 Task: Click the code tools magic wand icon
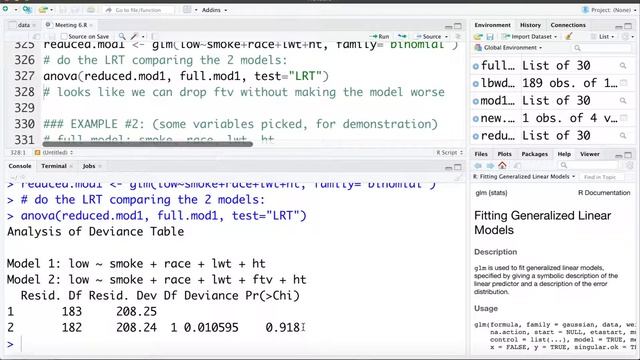pos(134,36)
